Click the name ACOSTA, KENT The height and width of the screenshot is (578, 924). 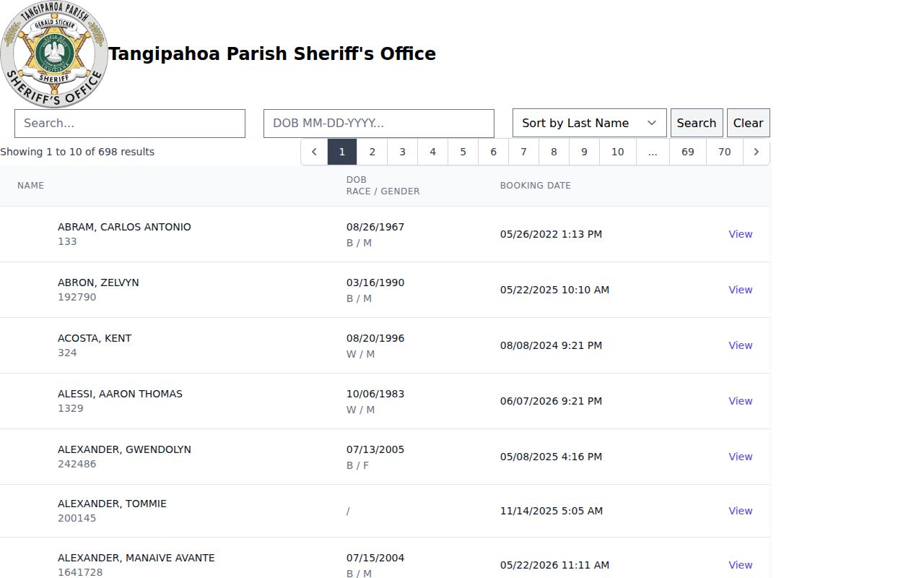click(x=95, y=338)
